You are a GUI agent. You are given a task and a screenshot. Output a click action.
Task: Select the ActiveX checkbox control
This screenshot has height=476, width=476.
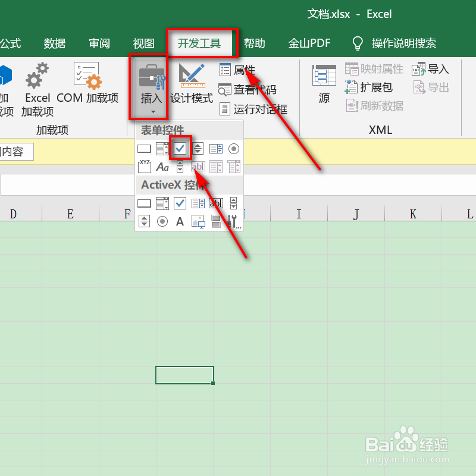click(180, 203)
